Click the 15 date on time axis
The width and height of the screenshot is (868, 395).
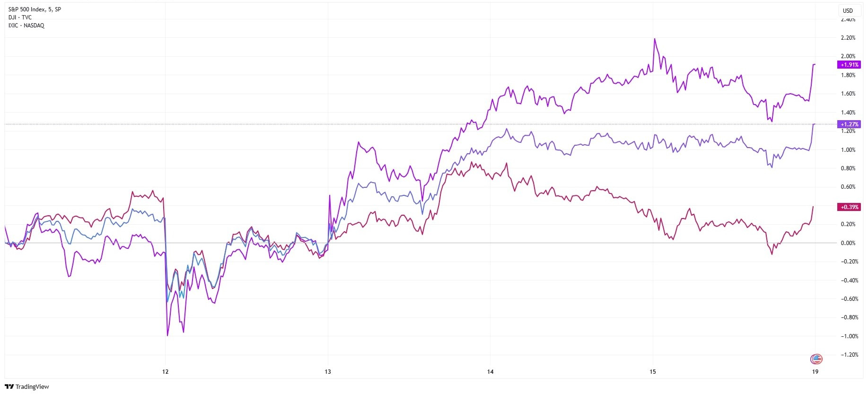tap(653, 372)
